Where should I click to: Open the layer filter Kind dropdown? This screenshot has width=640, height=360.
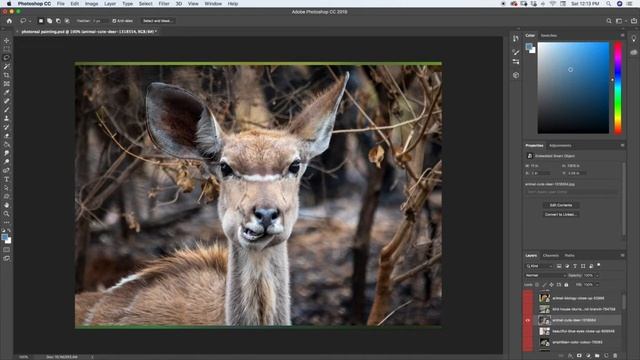[x=539, y=266]
